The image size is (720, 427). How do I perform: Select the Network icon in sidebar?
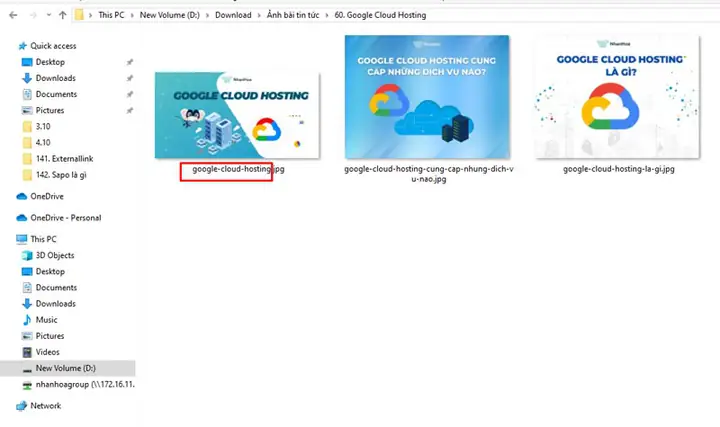pos(22,406)
